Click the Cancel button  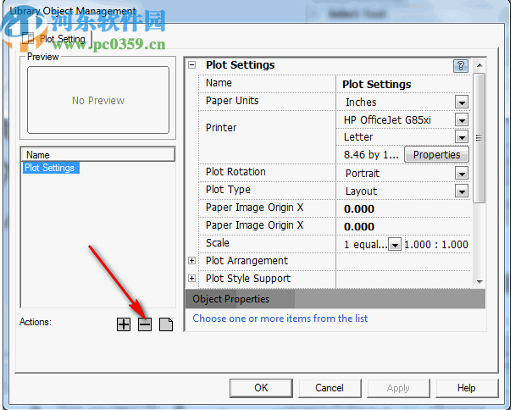(330, 388)
